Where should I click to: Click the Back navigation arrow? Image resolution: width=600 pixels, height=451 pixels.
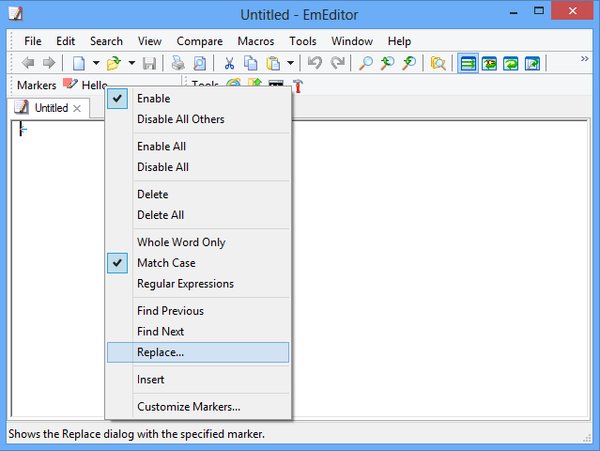pyautogui.click(x=28, y=63)
